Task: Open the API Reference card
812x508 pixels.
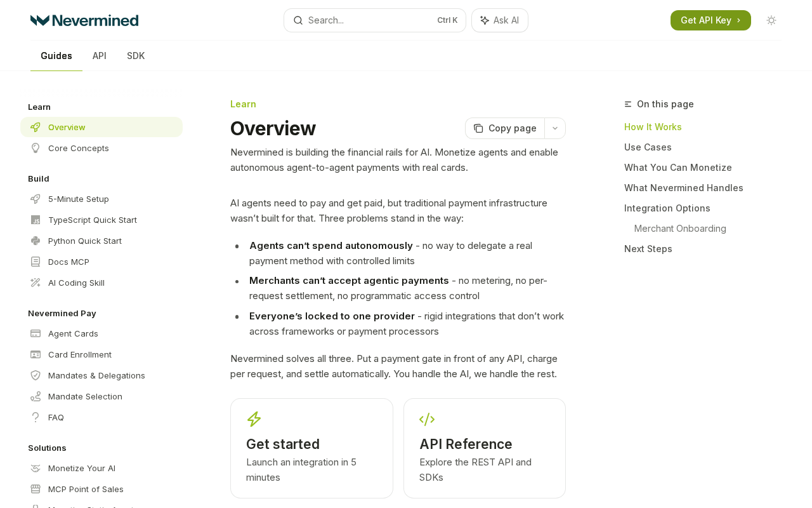Action: [485, 448]
